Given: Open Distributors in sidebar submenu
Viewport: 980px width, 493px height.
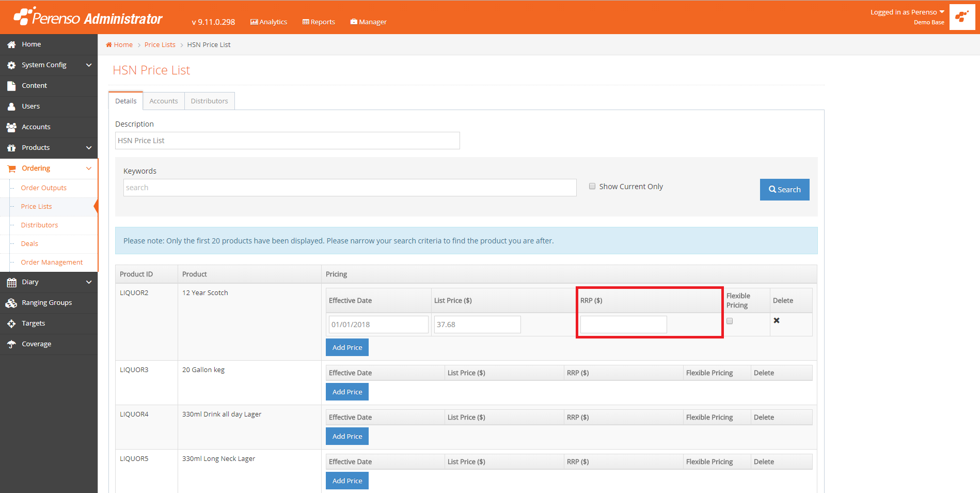Looking at the screenshot, I should [40, 225].
